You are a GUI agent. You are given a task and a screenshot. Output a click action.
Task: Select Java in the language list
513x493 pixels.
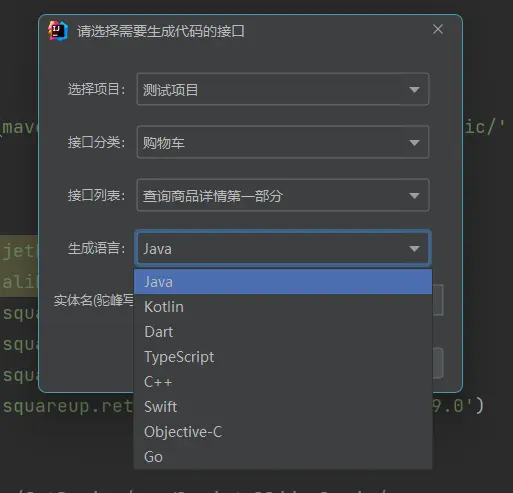(x=283, y=282)
